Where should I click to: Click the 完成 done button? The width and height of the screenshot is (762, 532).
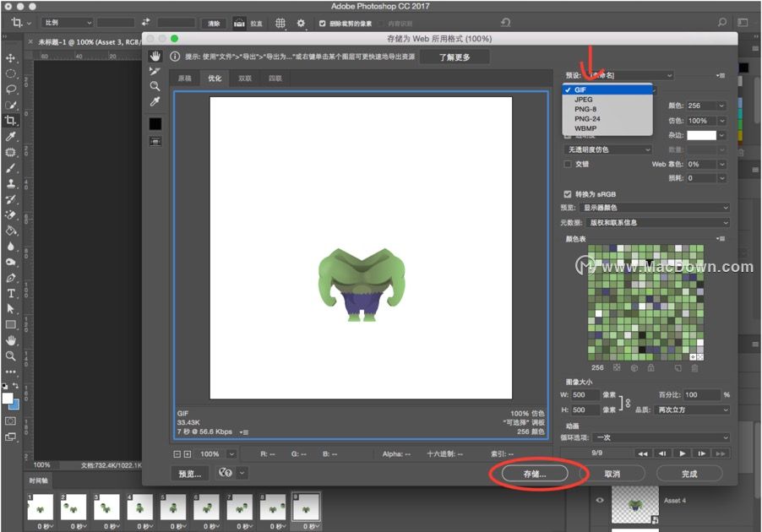tap(689, 474)
